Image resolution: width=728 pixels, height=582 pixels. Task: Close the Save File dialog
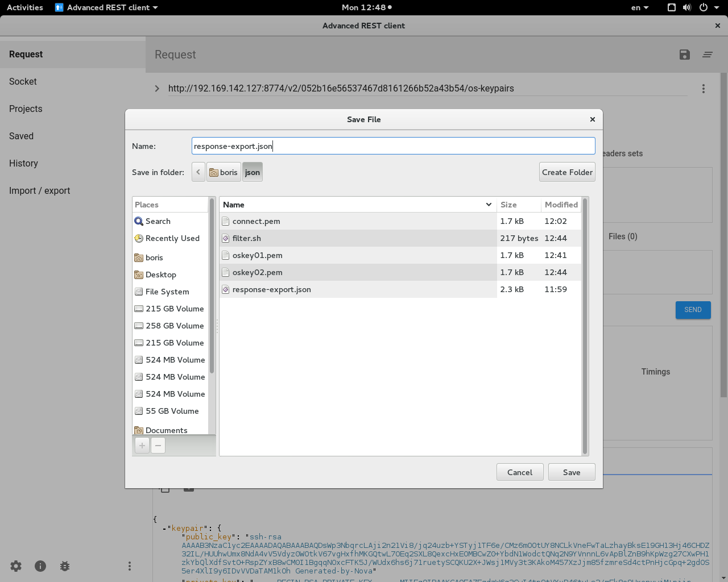click(x=593, y=119)
